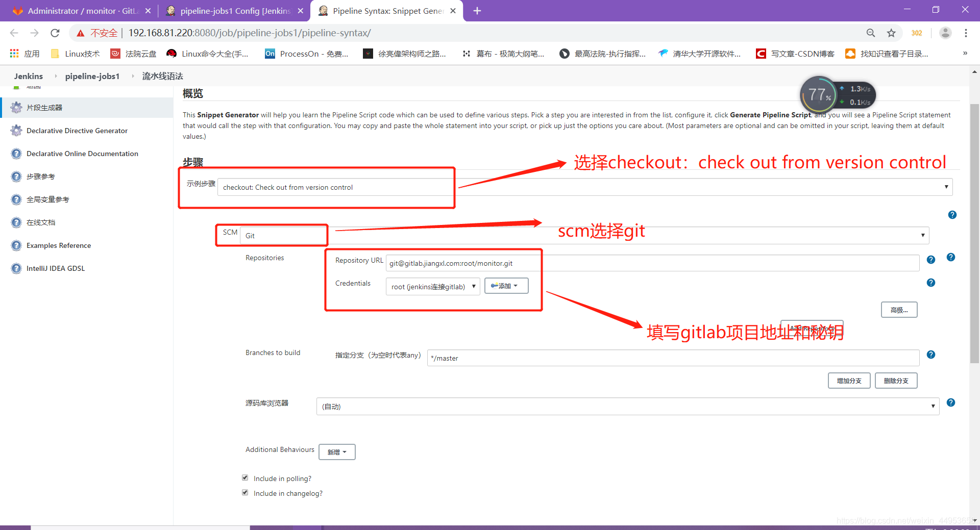The width and height of the screenshot is (980, 530).
Task: Open help for the 源码库浏览器 dropdown
Action: 951,402
